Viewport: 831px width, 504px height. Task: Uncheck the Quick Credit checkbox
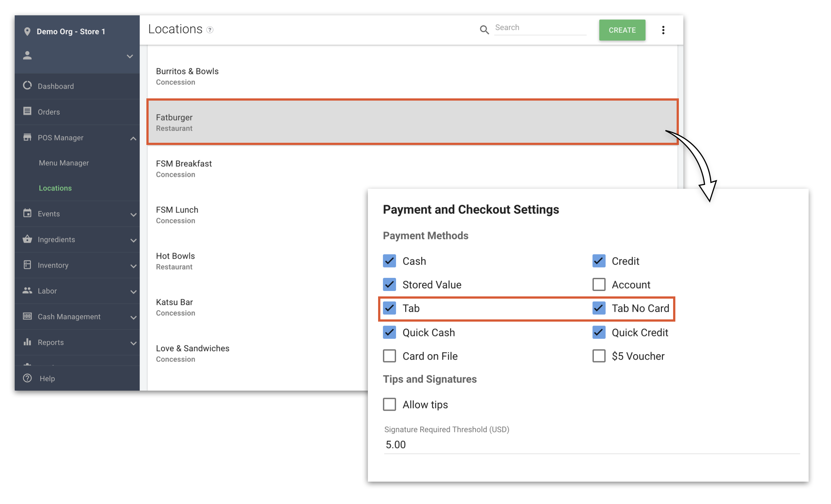point(599,332)
